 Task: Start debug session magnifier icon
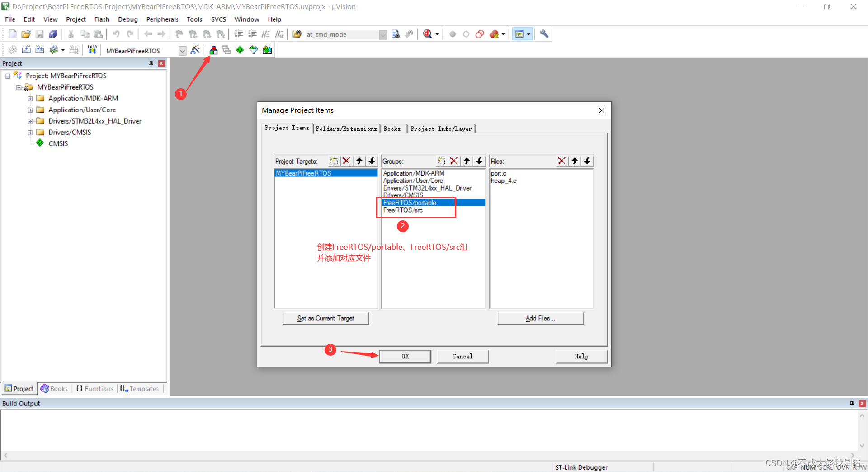[x=428, y=34]
